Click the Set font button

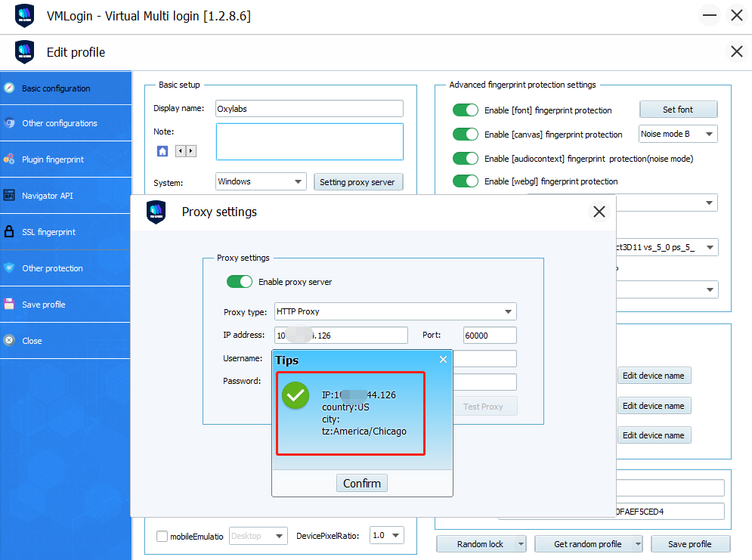coord(678,110)
